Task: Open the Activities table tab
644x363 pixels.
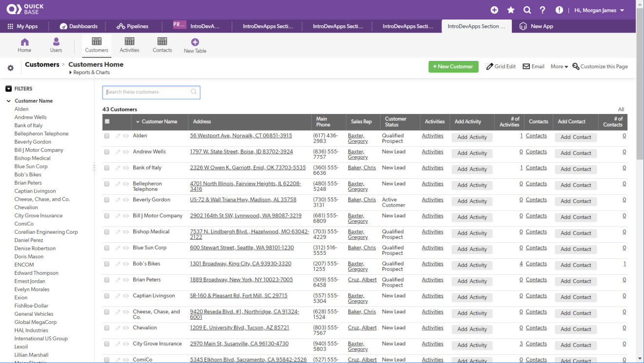Action: [129, 45]
